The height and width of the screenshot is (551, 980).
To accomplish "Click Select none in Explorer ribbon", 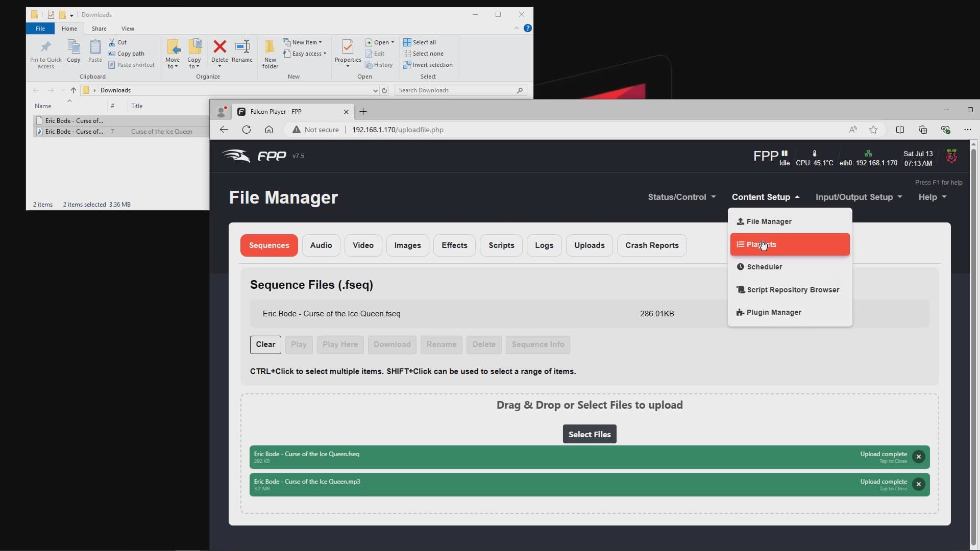I will tap(423, 54).
